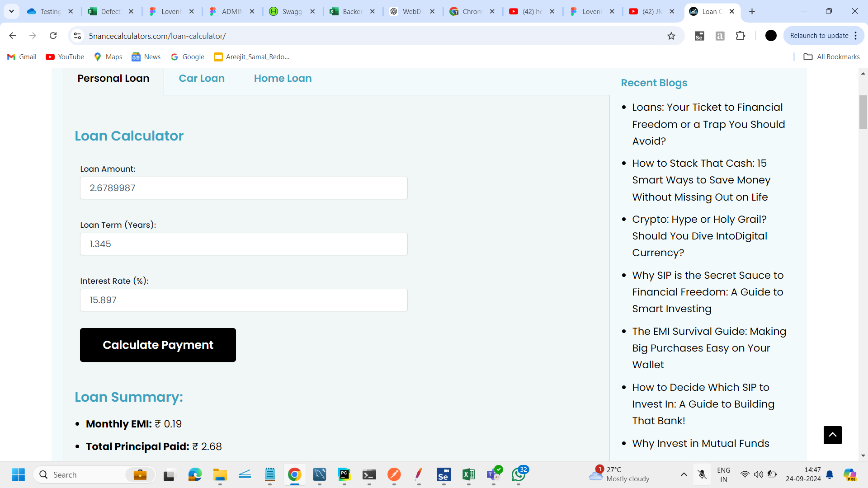Close the Defect browser tab
Image resolution: width=868 pixels, height=488 pixels.
pos(131,11)
